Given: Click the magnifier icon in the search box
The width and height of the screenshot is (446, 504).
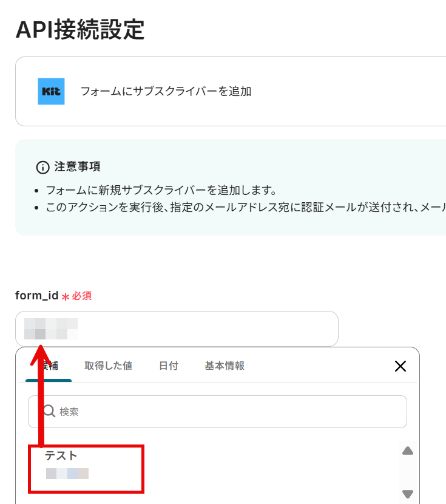Looking at the screenshot, I should 49,410.
